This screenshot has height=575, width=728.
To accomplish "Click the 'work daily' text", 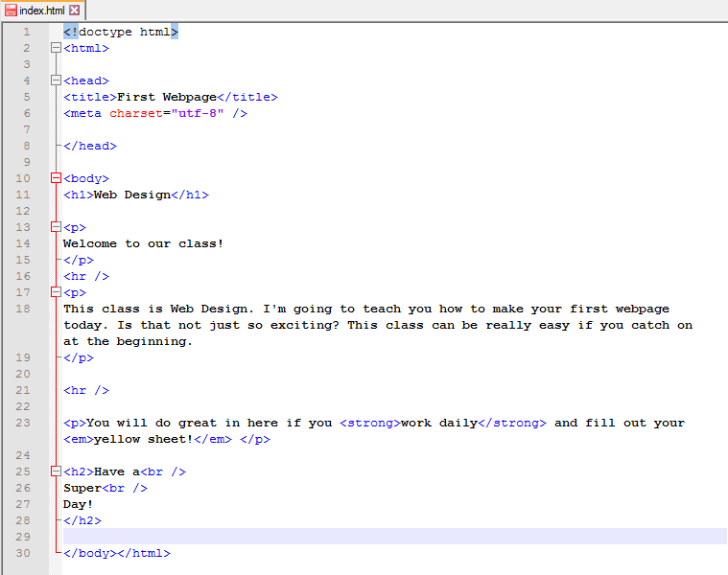I will 439,423.
